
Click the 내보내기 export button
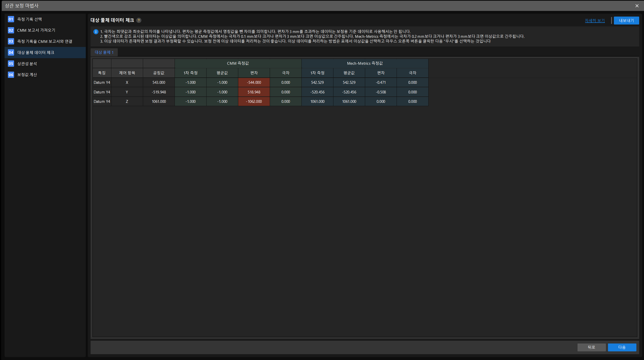tap(626, 21)
